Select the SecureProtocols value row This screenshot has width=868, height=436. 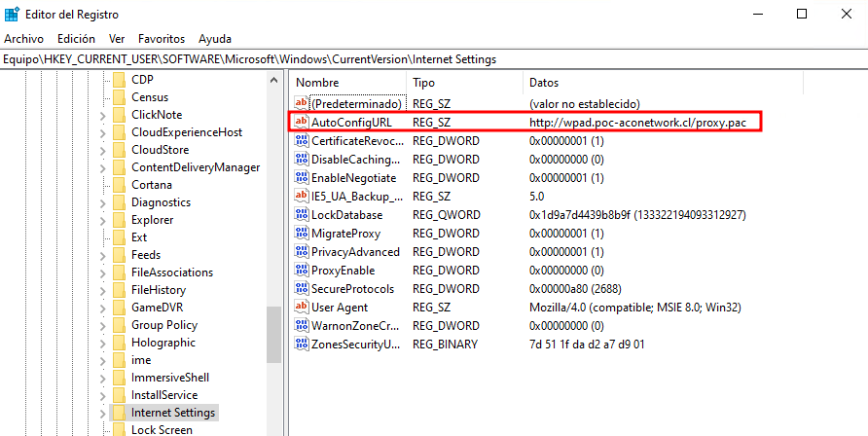352,289
